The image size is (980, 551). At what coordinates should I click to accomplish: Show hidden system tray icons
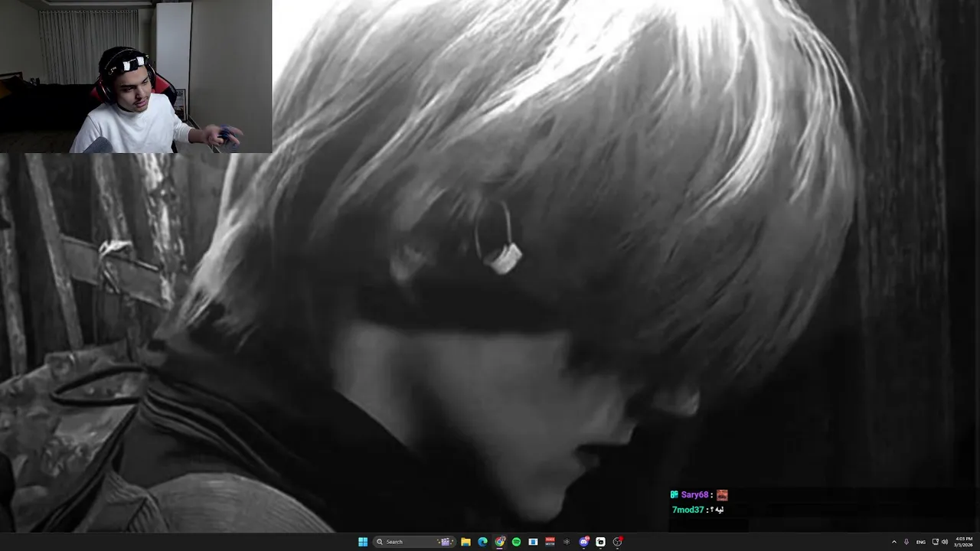(894, 542)
